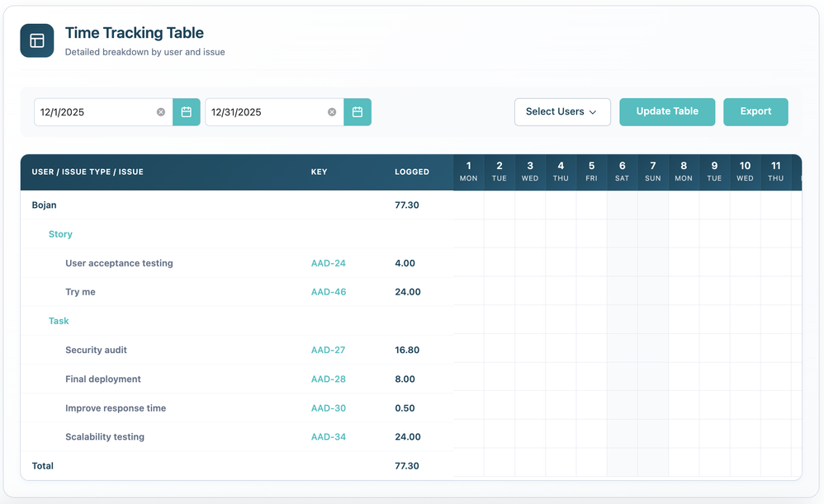This screenshot has width=824, height=504.
Task: Click the Export button
Action: click(x=755, y=112)
